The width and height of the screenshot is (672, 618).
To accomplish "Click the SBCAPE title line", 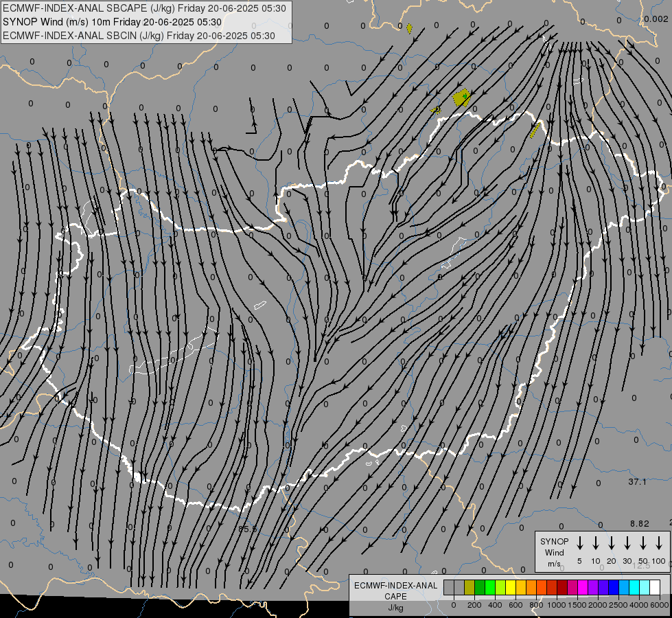I will [144, 8].
